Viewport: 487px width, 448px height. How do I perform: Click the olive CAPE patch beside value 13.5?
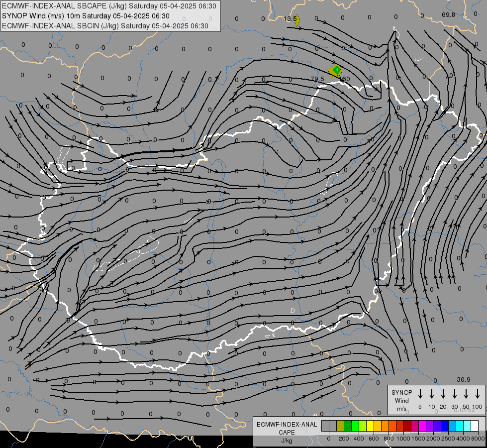297,20
